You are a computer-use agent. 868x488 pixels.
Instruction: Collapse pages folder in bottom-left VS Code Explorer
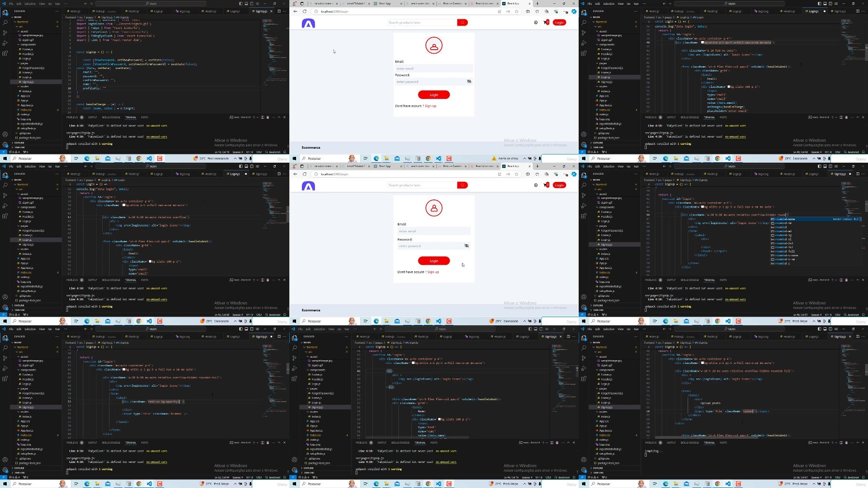(24, 389)
